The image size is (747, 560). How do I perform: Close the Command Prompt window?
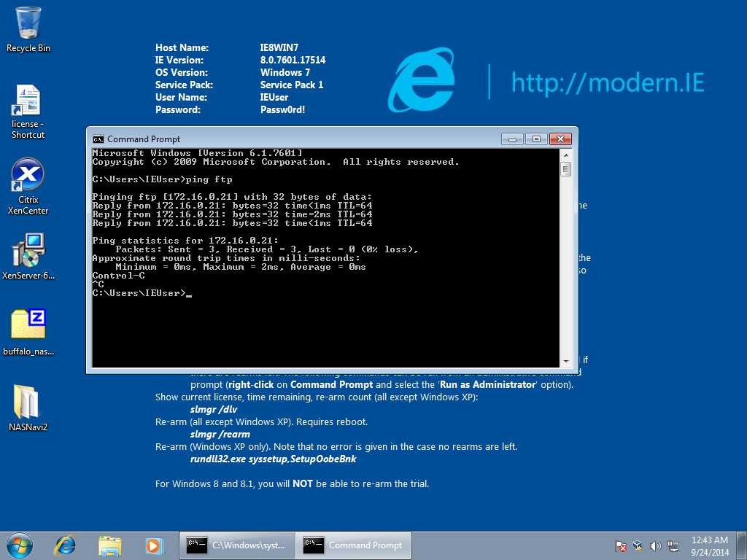click(x=560, y=139)
